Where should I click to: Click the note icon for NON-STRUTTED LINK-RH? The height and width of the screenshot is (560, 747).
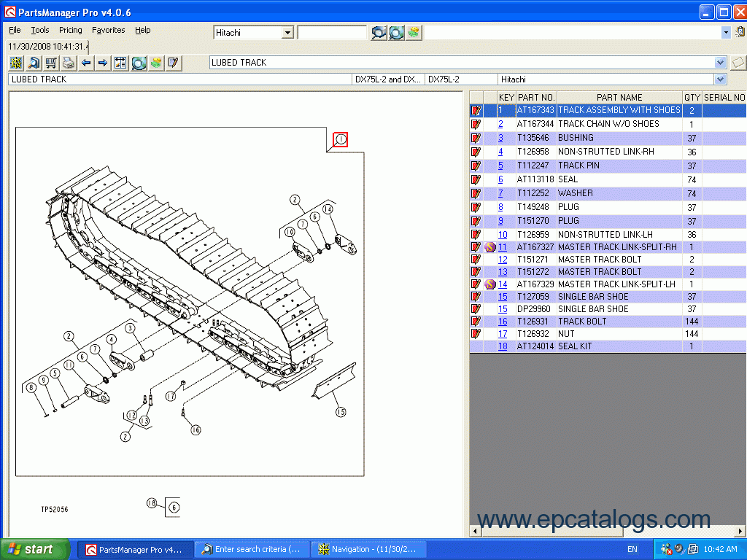point(476,152)
